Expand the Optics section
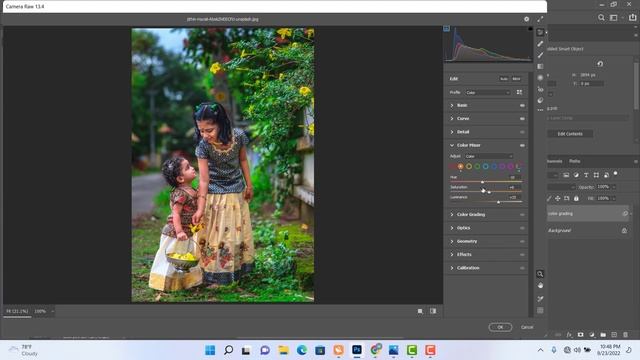This screenshot has height=360, width=640. click(452, 228)
